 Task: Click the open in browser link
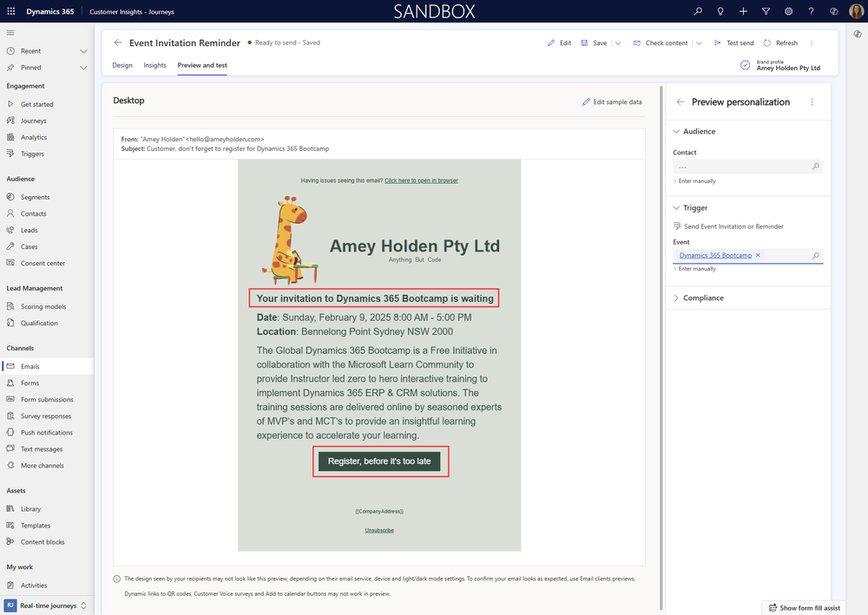tap(421, 180)
